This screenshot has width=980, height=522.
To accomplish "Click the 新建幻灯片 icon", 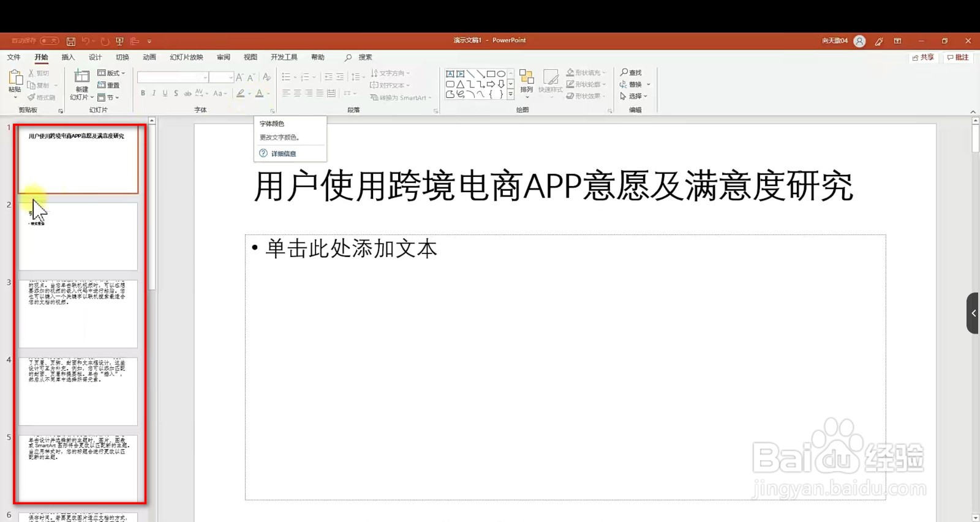I will click(x=81, y=76).
